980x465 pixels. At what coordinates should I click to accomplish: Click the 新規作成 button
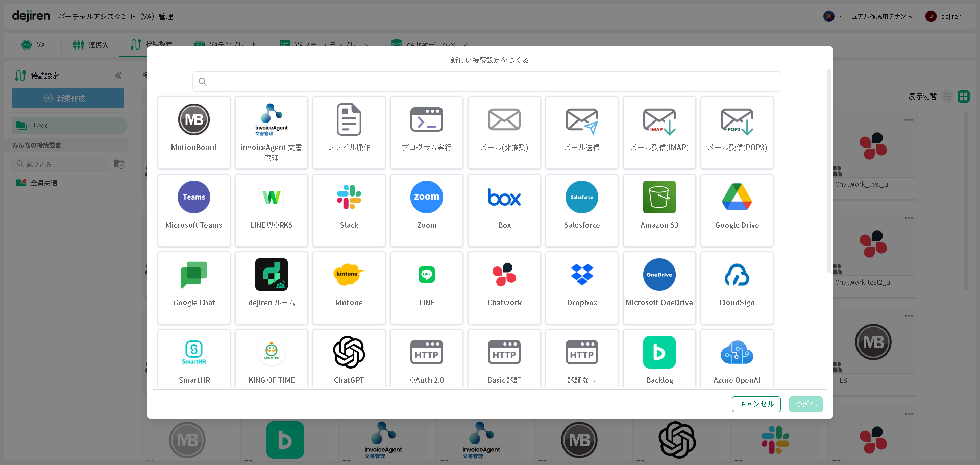pyautogui.click(x=68, y=98)
